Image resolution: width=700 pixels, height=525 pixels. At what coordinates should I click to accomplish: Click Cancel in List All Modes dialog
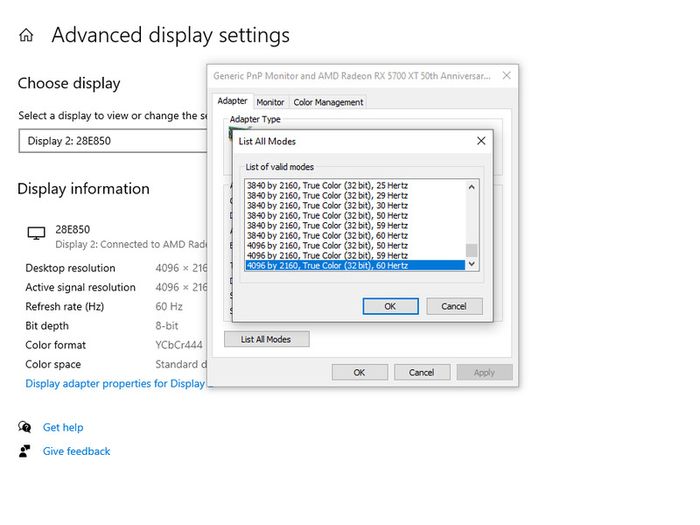tap(454, 306)
